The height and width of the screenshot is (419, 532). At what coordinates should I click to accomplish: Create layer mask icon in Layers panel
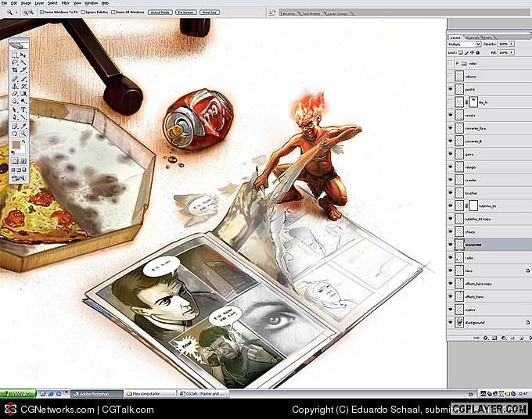point(494,338)
